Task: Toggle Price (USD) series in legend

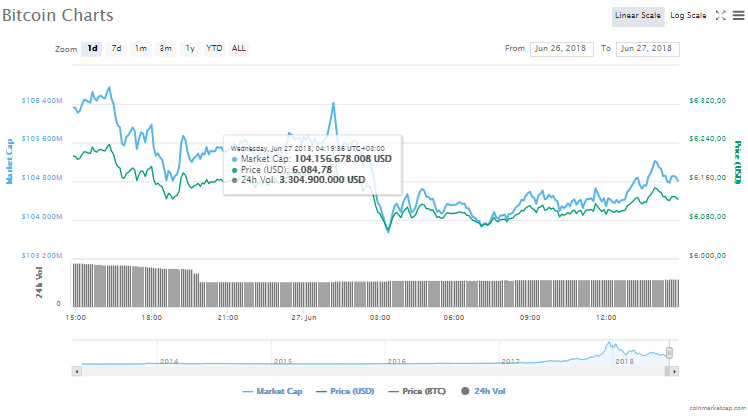Action: coord(345,391)
